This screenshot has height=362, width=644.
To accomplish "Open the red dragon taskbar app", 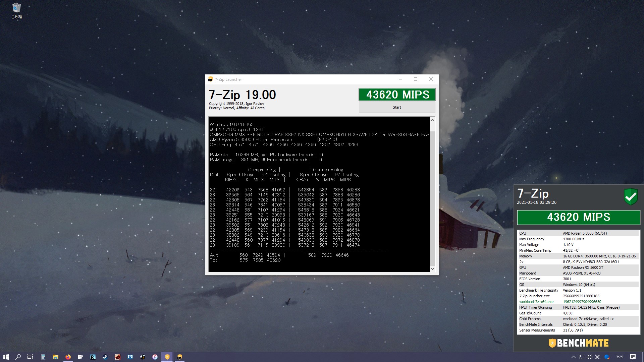I will pyautogui.click(x=118, y=357).
